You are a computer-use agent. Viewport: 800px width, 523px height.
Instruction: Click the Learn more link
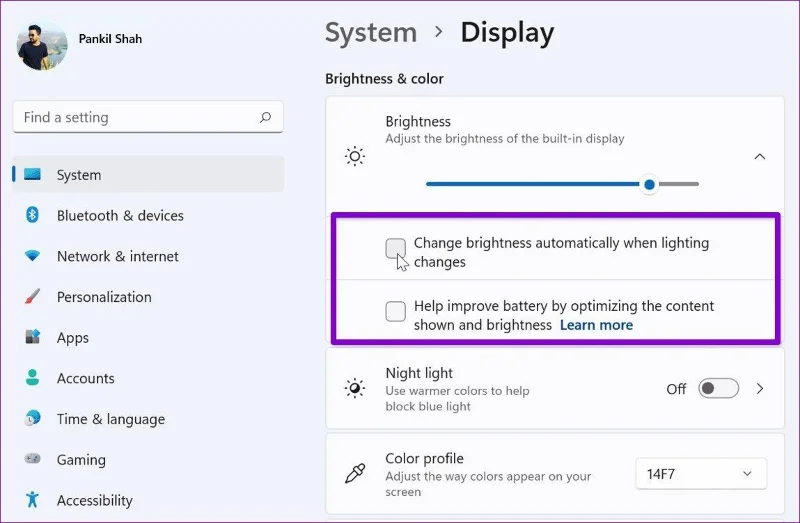click(596, 325)
